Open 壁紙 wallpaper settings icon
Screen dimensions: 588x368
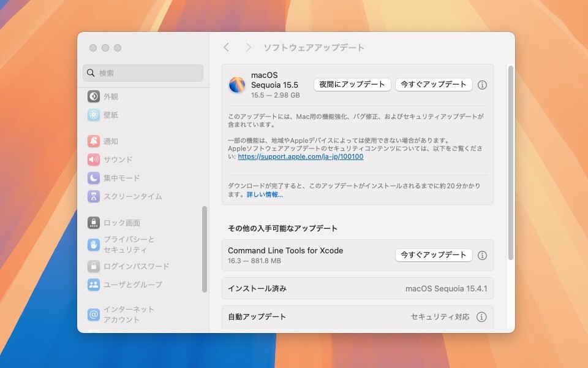coord(93,115)
